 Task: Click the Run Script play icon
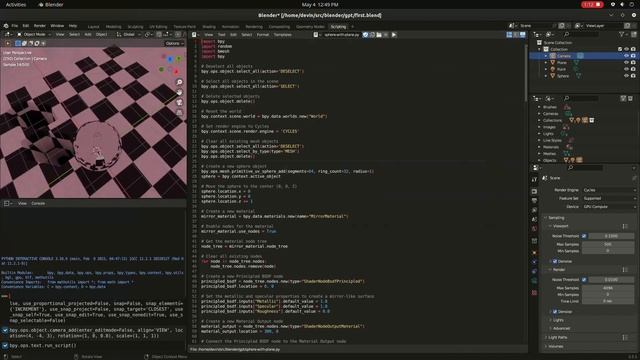[x=393, y=35]
